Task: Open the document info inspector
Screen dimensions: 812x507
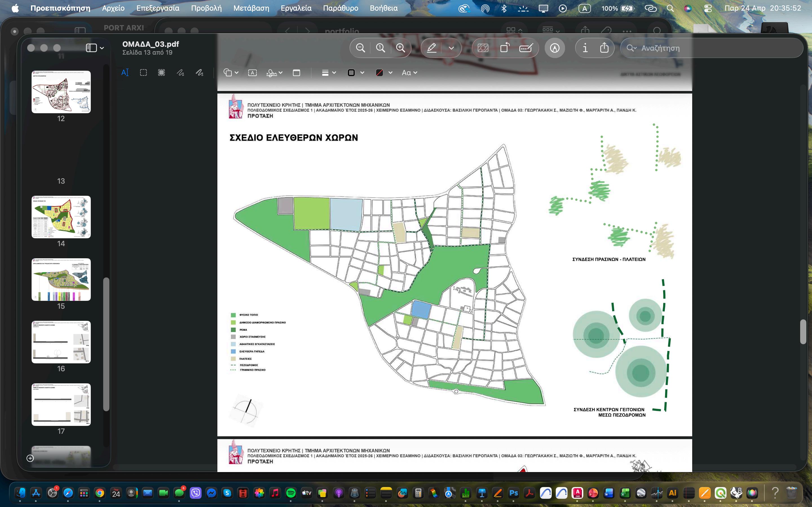Action: tap(585, 48)
